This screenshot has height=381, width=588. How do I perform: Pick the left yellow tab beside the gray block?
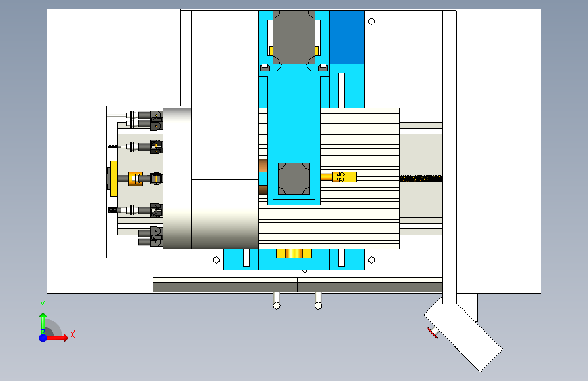tap(271, 51)
